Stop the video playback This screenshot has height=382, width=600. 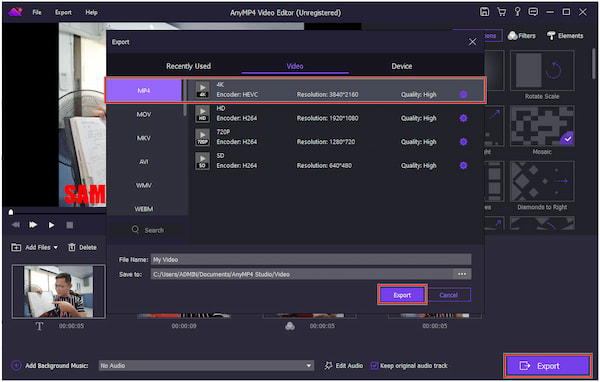70,225
